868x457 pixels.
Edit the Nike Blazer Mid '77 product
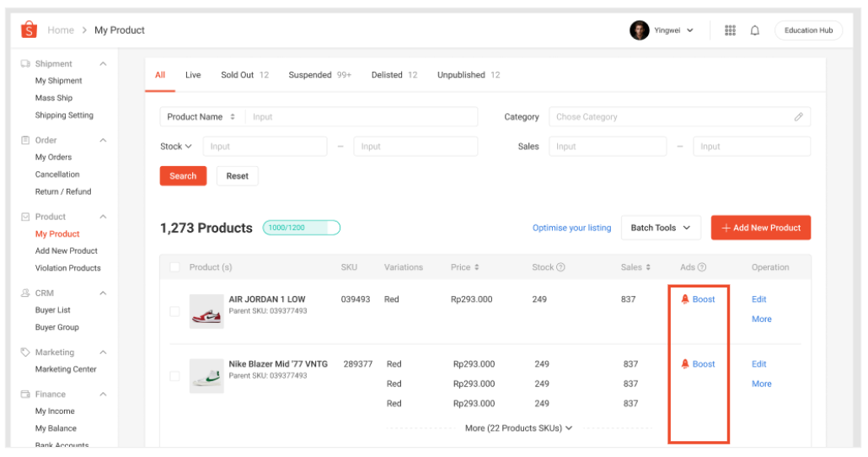coord(759,364)
